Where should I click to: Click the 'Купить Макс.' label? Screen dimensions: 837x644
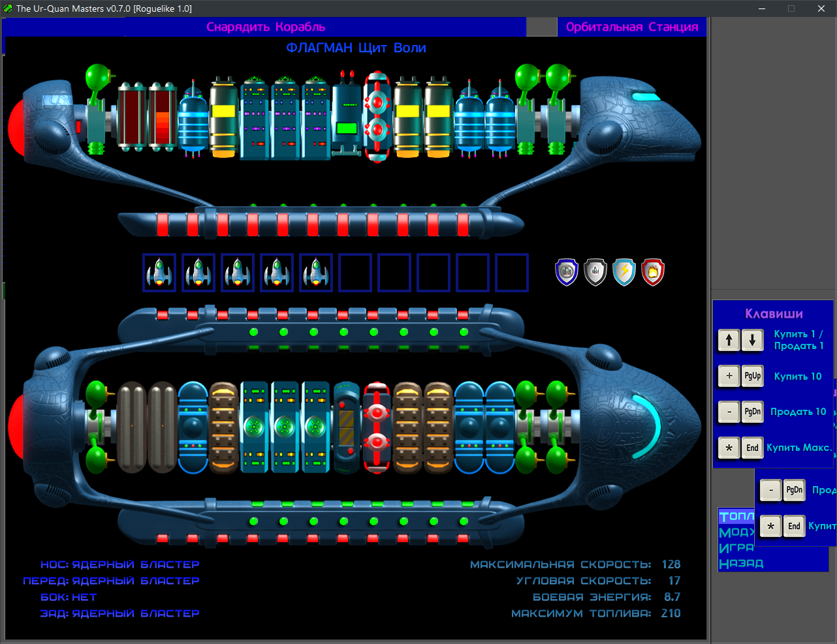click(799, 448)
